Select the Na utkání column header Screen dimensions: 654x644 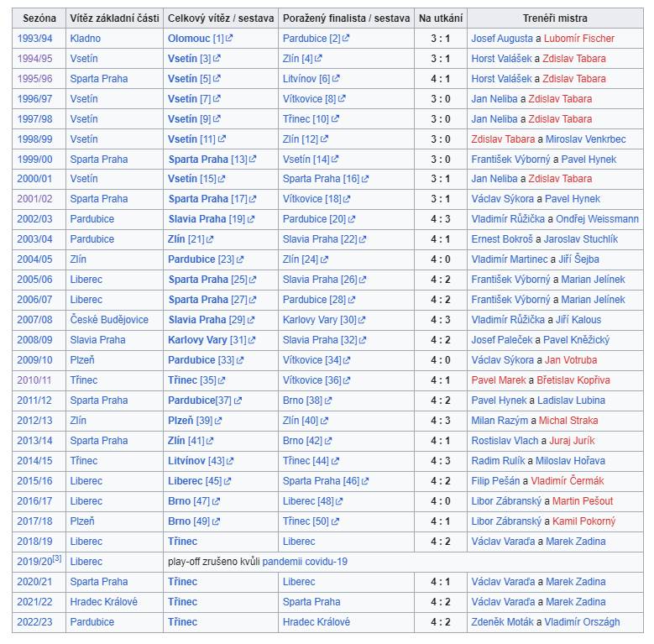441,18
